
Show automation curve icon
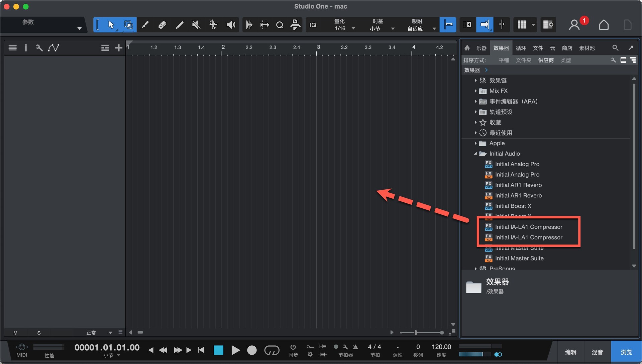pos(53,48)
